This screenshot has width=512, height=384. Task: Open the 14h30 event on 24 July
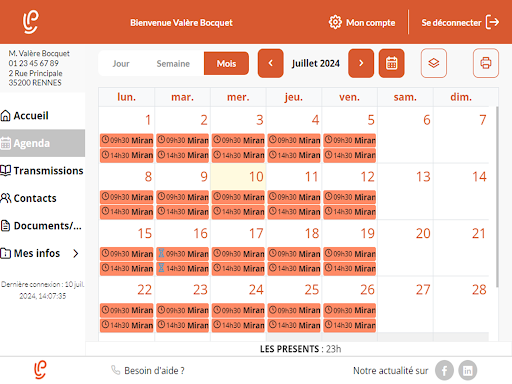pyautogui.click(x=238, y=325)
